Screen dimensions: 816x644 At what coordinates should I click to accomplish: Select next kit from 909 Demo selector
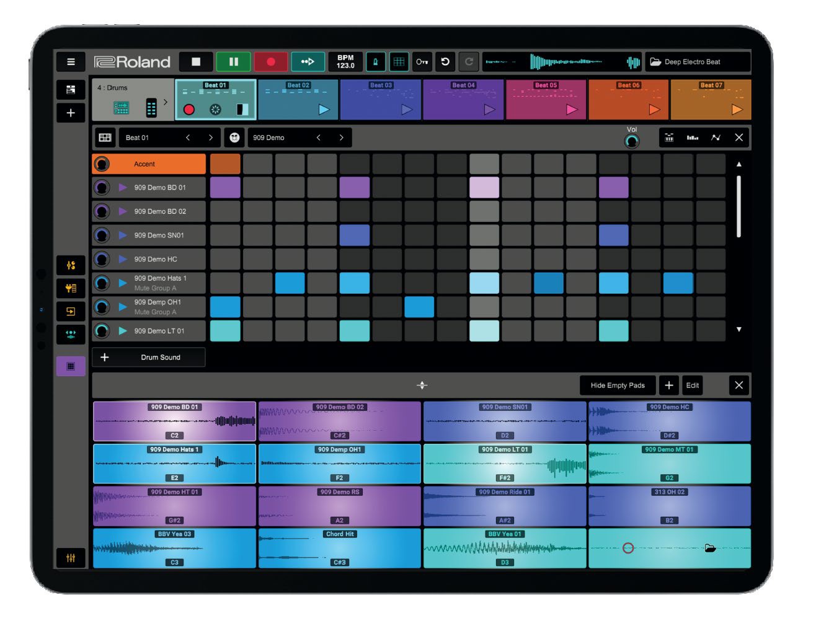pyautogui.click(x=341, y=138)
